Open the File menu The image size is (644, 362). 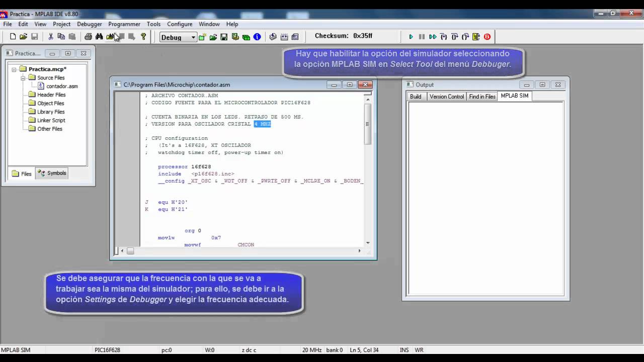pyautogui.click(x=8, y=24)
